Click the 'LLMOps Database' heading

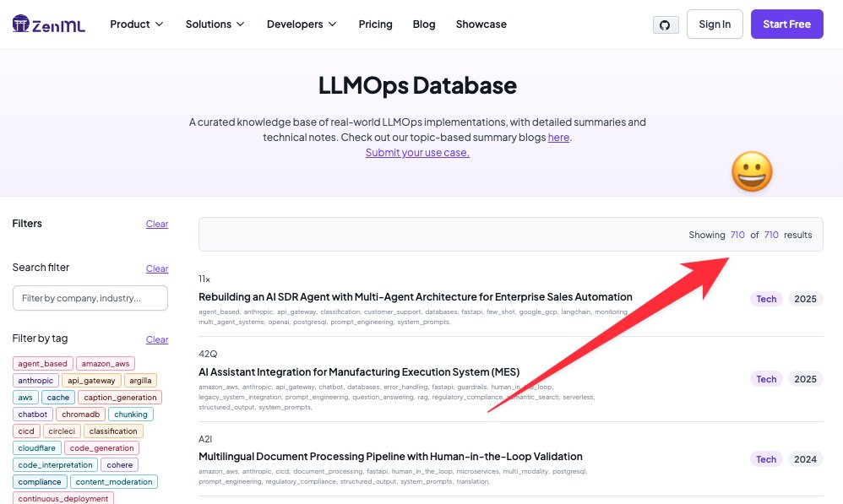pyautogui.click(x=417, y=85)
